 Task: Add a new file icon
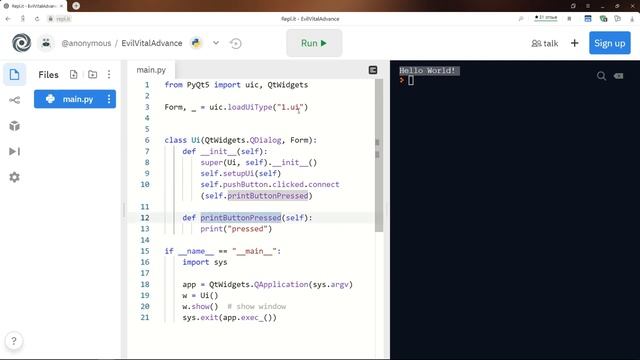(73, 74)
